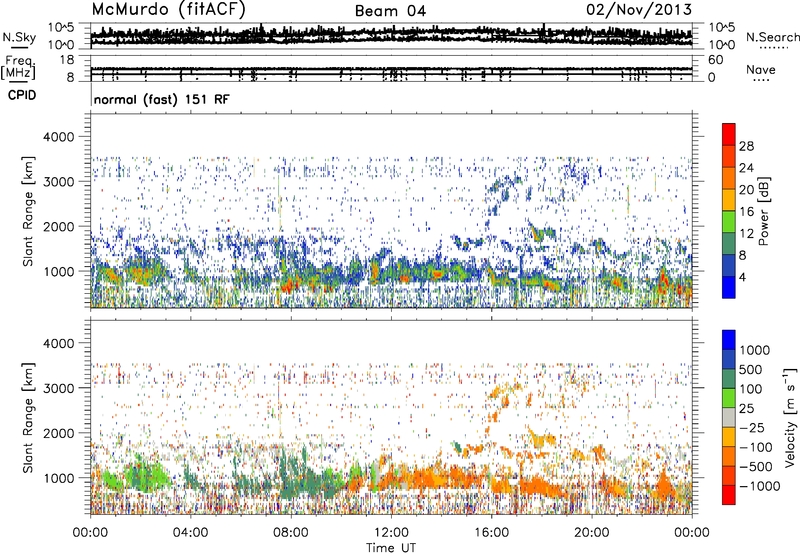Click the Nave legend label

click(761, 69)
